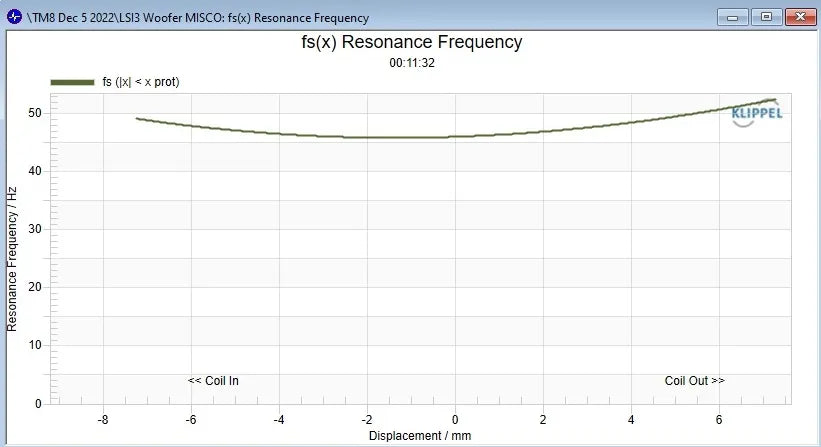Click the 00:11:32 timestamp under the title
The image size is (821, 447).
(x=411, y=63)
